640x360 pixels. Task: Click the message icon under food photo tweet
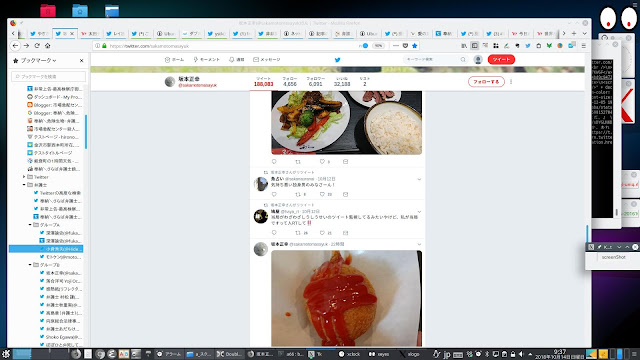point(345,162)
